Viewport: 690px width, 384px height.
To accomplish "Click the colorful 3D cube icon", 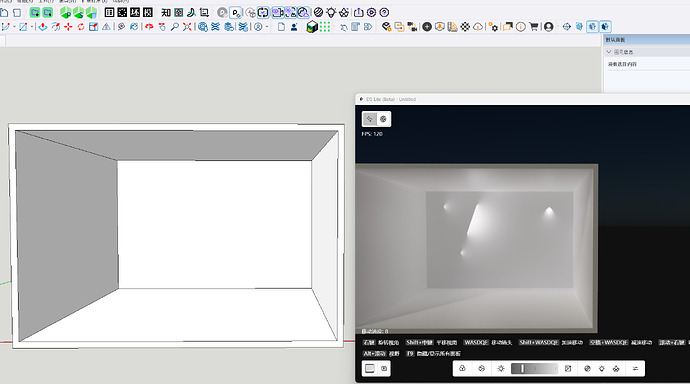I will 312,27.
